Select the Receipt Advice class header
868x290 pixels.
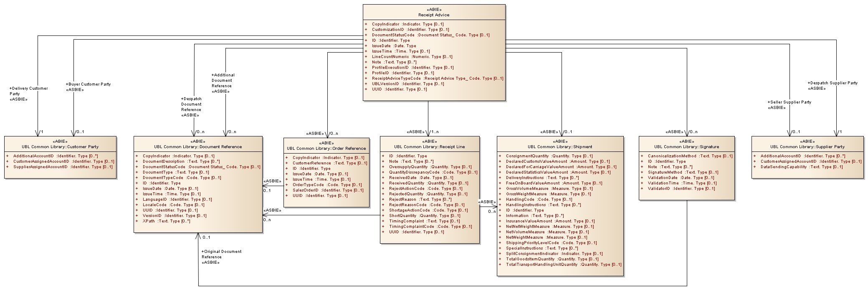434,15
